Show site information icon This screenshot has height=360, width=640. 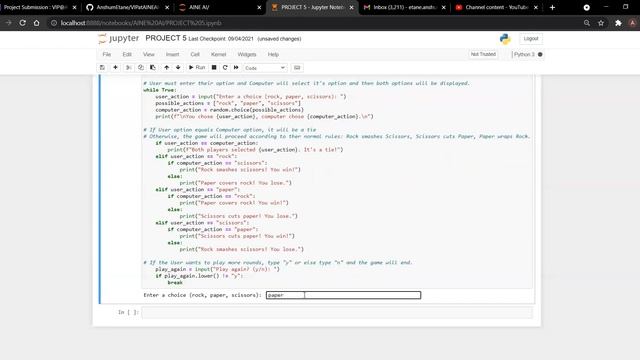(53, 23)
